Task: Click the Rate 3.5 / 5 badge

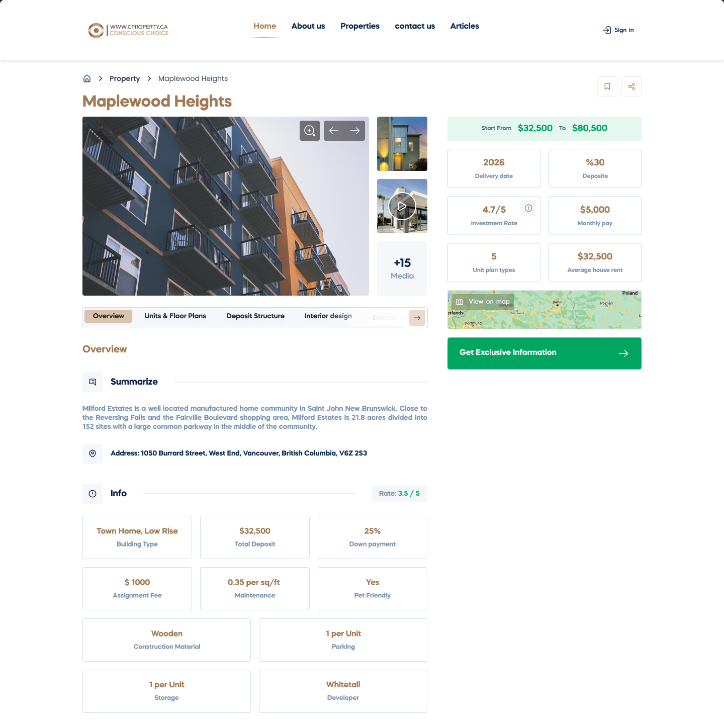Action: click(400, 494)
